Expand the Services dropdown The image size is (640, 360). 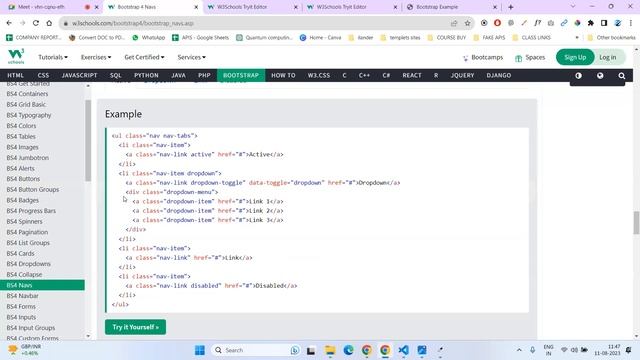pyautogui.click(x=191, y=57)
